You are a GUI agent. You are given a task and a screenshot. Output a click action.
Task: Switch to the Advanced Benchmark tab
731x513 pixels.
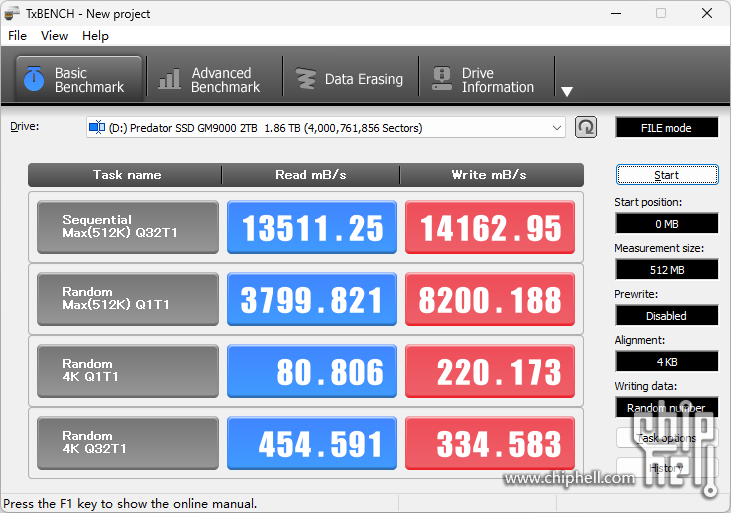[x=214, y=79]
